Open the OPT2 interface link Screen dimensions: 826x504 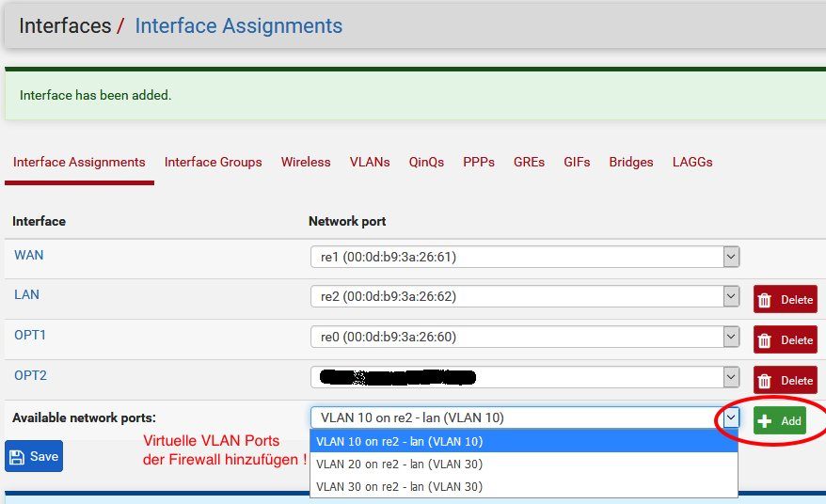coord(30,375)
